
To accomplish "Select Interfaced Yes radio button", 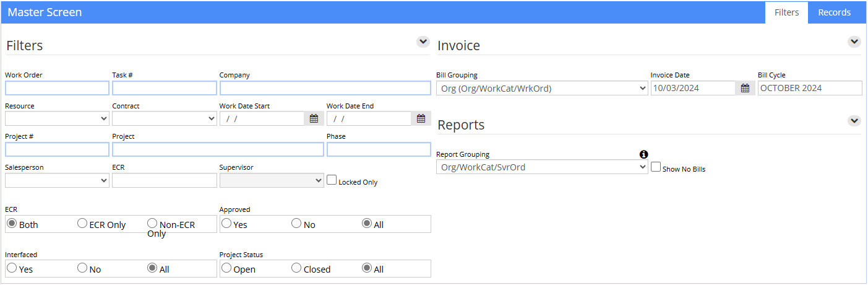I will [x=11, y=268].
